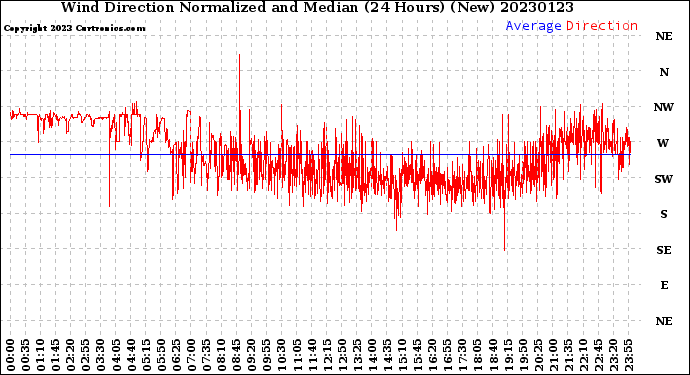Click the 21:35 time label
The height and width of the screenshot is (375, 690).
[568, 356]
